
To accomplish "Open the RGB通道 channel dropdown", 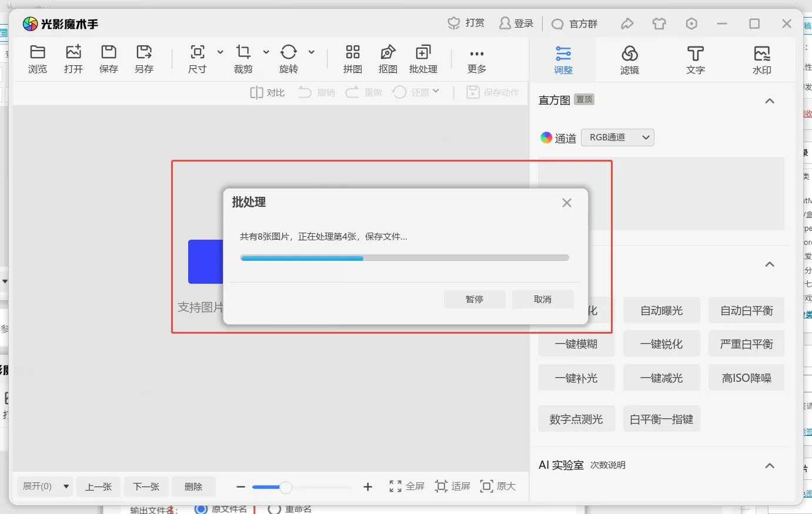I will (x=618, y=137).
